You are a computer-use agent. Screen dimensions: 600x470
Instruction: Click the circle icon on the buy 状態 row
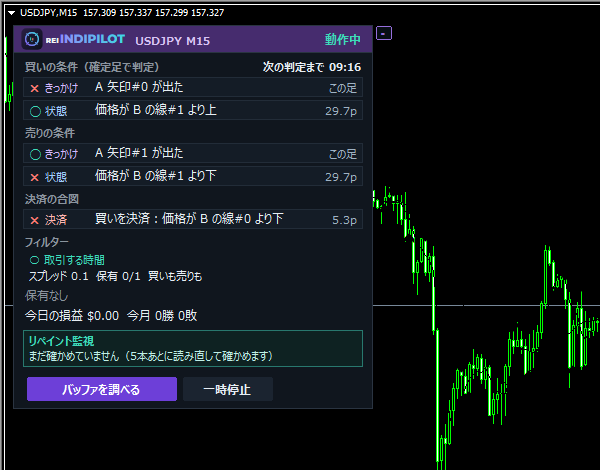tap(35, 111)
